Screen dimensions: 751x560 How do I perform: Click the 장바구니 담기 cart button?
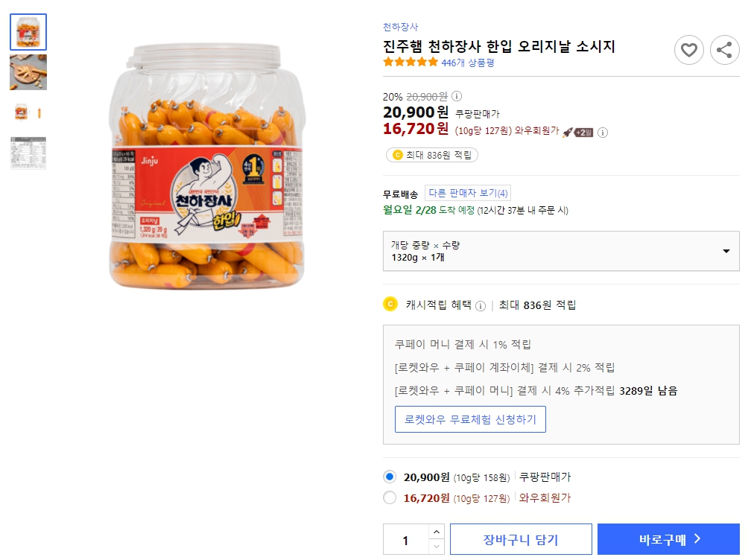(x=521, y=539)
